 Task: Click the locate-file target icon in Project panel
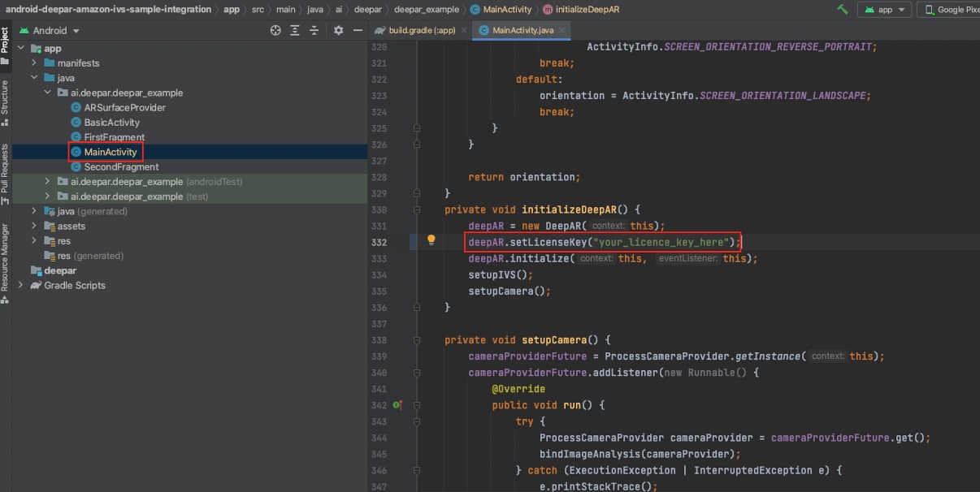(x=275, y=30)
